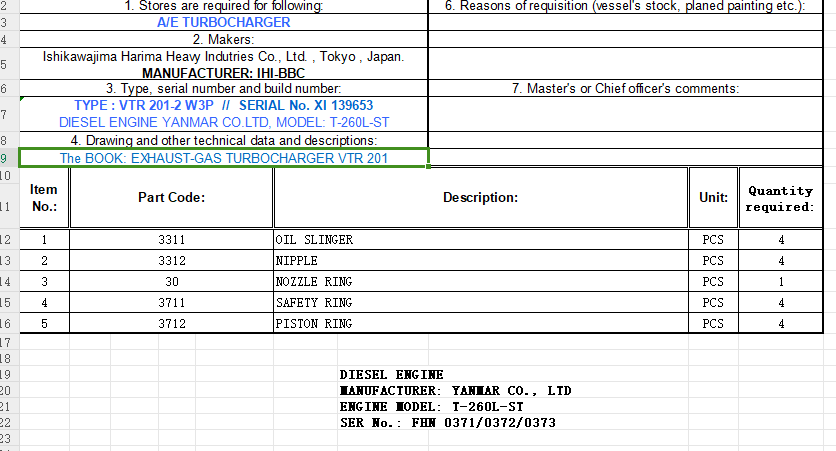Select the '7. Master's or Chief officer's comments' cell

point(625,88)
